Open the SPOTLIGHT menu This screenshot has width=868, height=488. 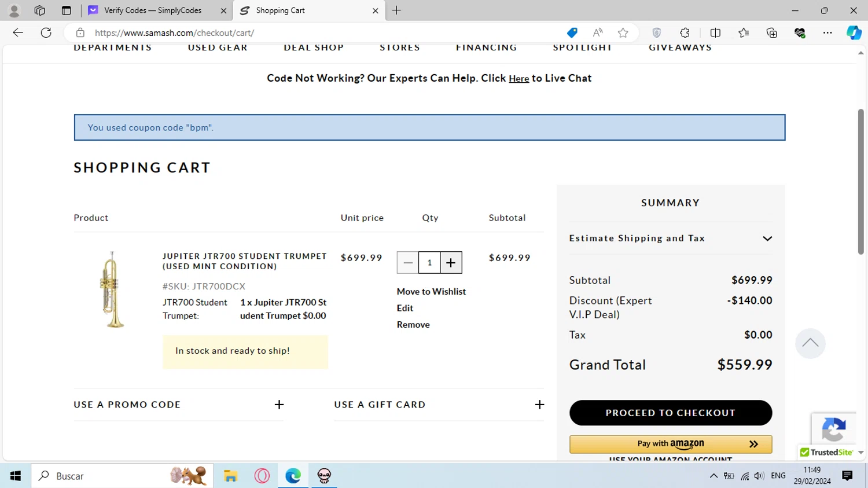(582, 47)
